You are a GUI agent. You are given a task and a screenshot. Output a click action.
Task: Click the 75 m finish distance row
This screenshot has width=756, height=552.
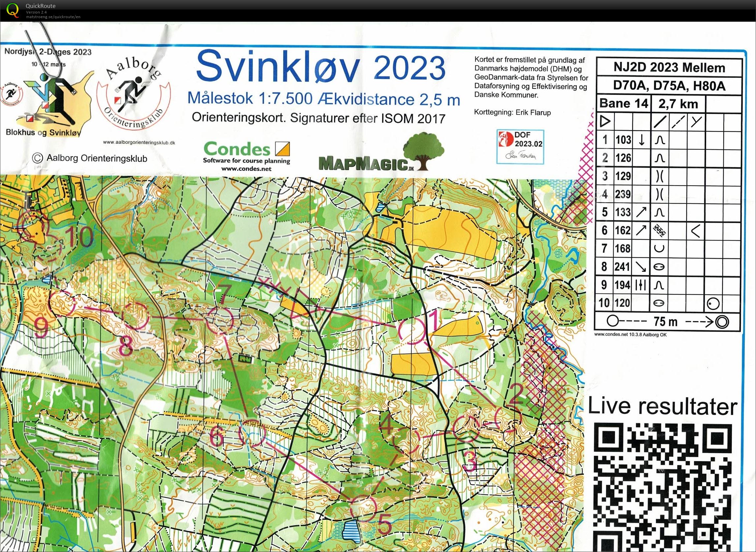tap(668, 321)
